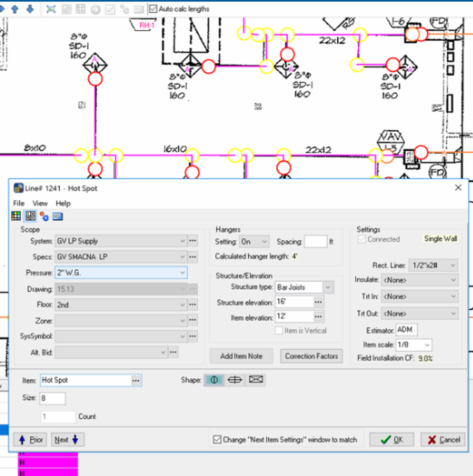Screen dimensions: 473x476
Task: Select the round shape icon
Action: (x=214, y=380)
